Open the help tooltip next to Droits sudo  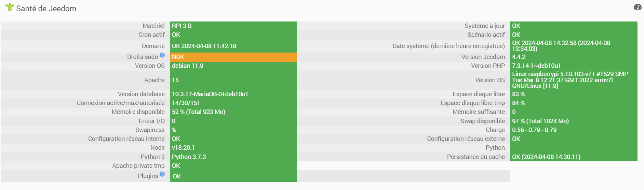(162, 55)
